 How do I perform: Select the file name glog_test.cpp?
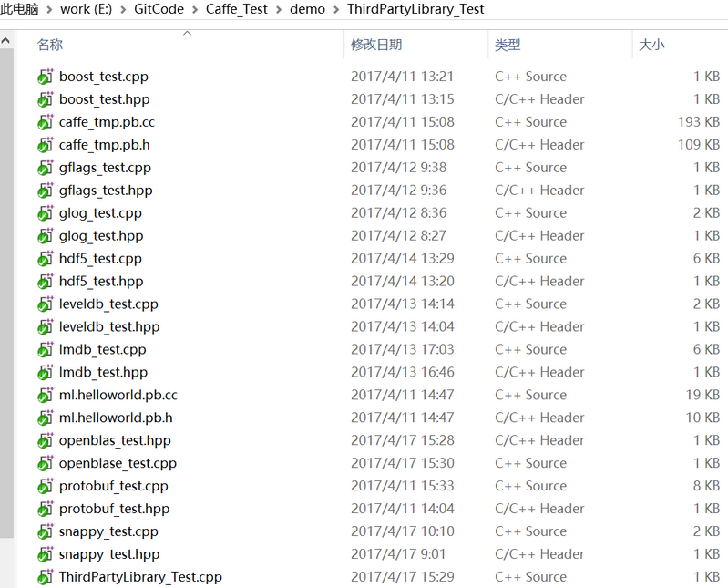coord(100,213)
